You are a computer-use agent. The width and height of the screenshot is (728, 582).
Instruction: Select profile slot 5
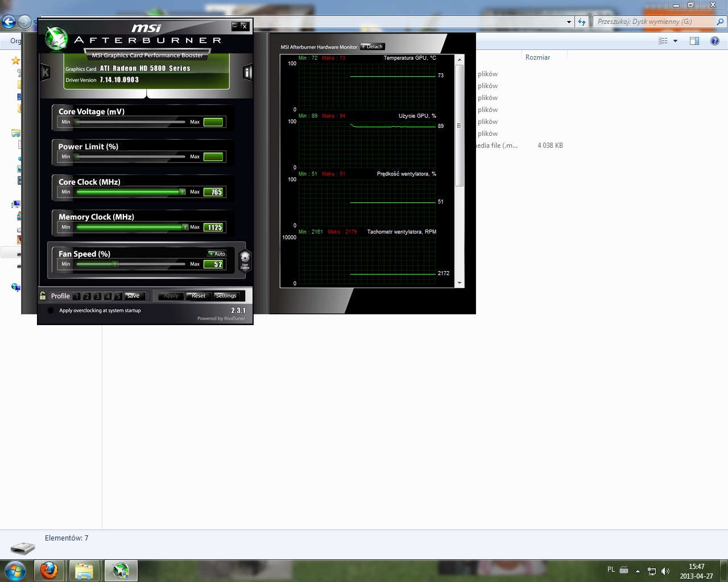click(118, 296)
